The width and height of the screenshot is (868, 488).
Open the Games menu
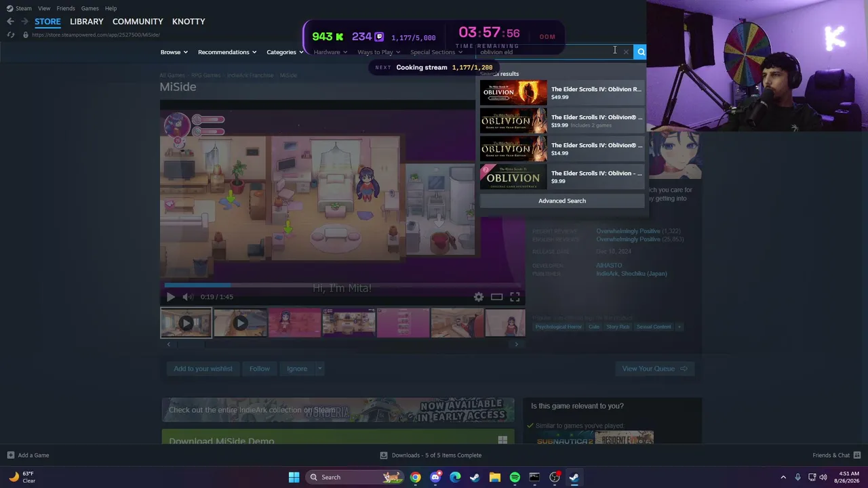[x=90, y=8]
